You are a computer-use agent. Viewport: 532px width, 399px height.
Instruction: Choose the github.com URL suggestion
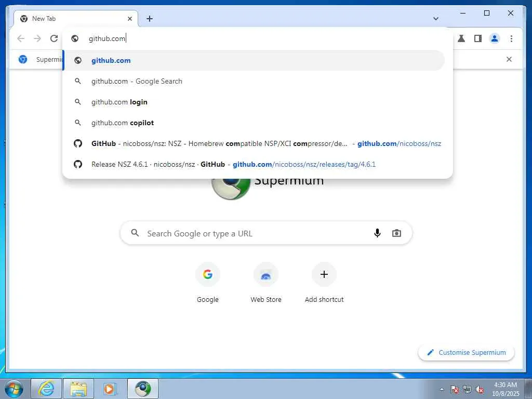point(254,60)
